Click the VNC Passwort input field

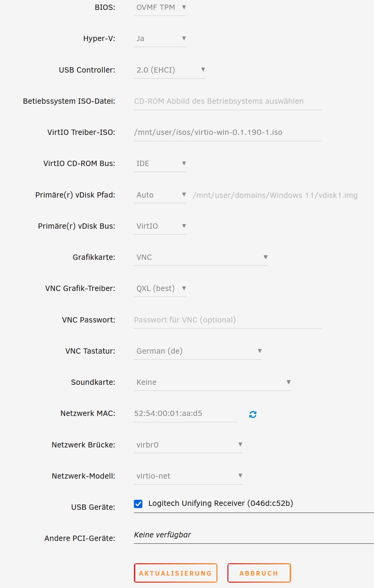coord(228,320)
